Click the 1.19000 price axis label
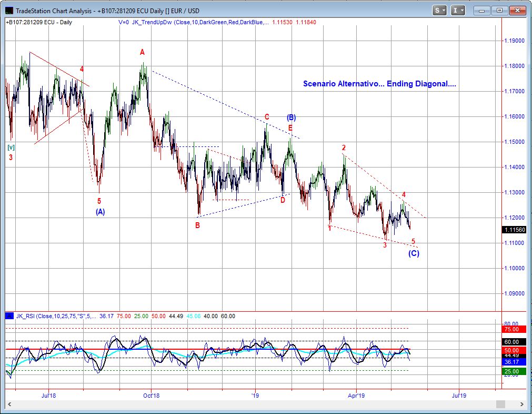532x414 pixels. pos(514,41)
